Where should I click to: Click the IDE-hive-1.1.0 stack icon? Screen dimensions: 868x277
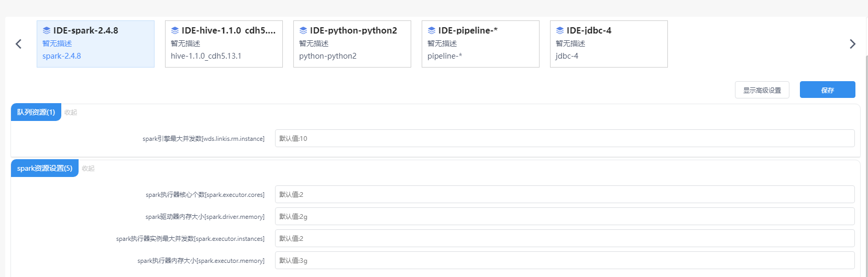[175, 30]
